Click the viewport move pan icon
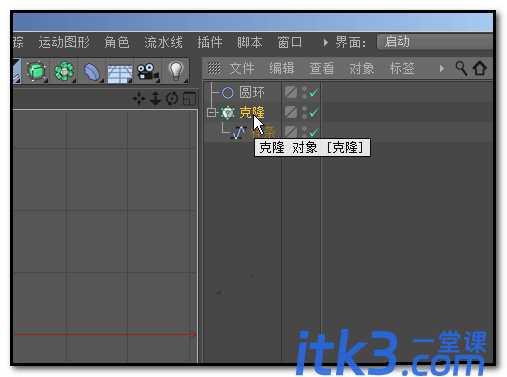This screenshot has width=507, height=377. [139, 99]
